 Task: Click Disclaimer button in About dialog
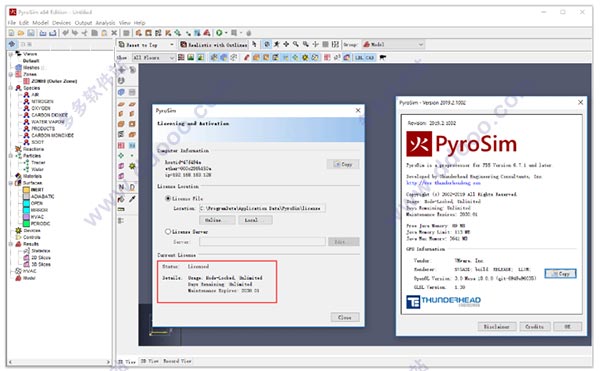point(497,327)
